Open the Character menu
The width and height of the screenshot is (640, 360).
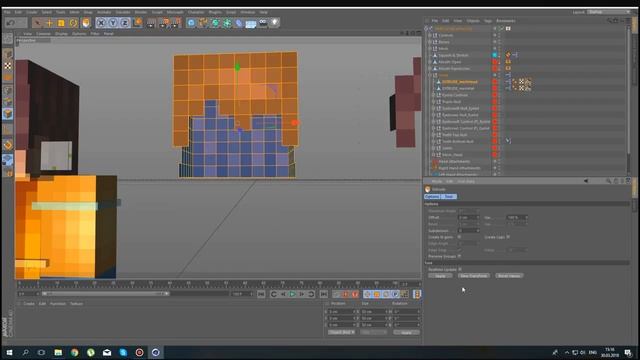pos(196,12)
